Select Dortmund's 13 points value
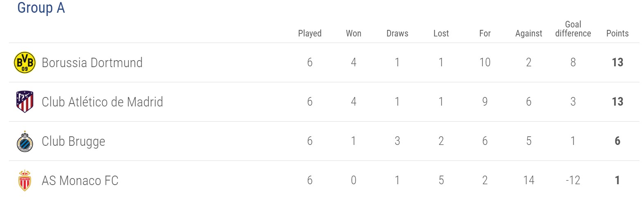The width and height of the screenshot is (644, 201). coord(617,63)
